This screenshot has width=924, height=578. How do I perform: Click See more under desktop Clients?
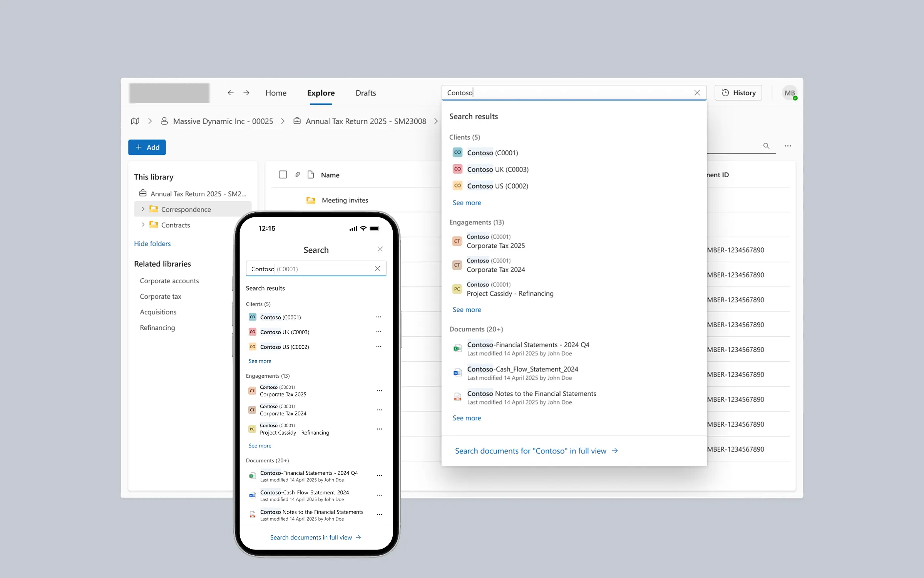[467, 203]
